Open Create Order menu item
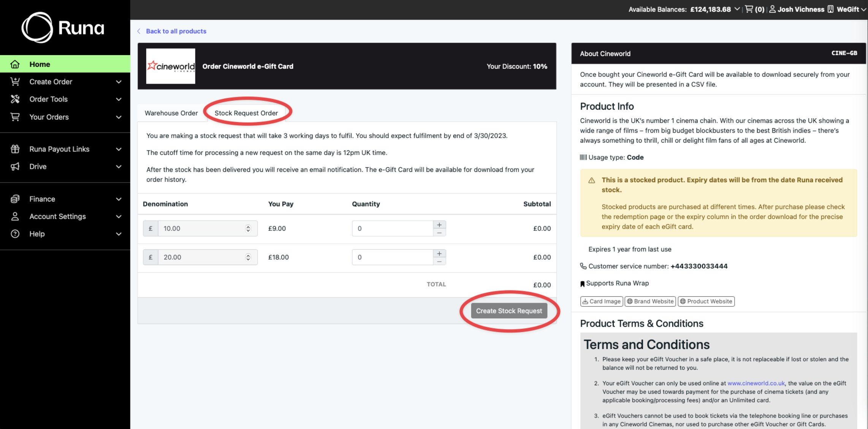This screenshot has height=429, width=868. [x=65, y=82]
